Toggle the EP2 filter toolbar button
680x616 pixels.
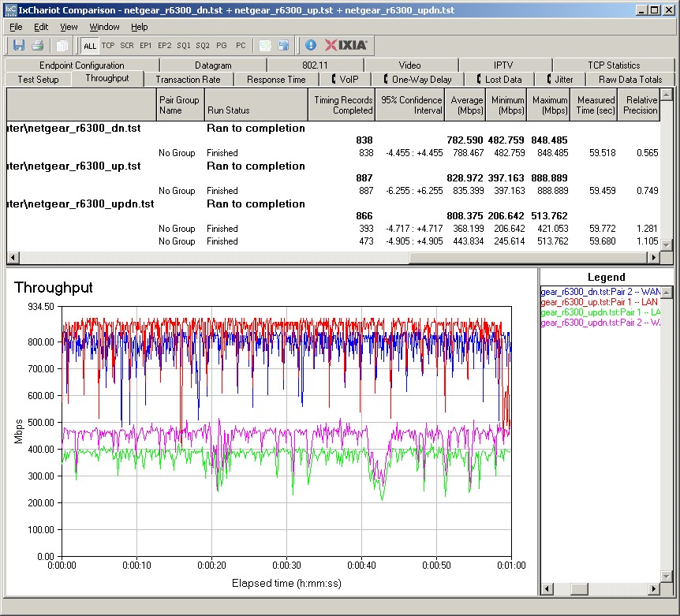tap(165, 45)
